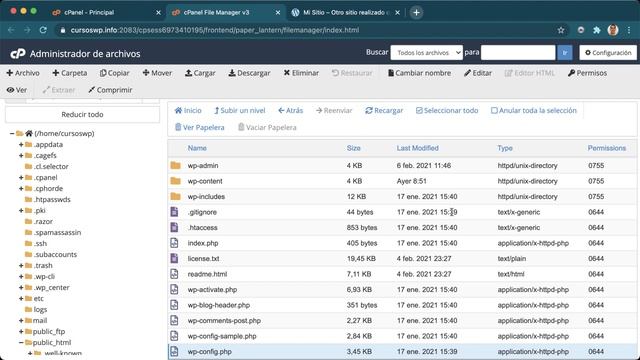The height and width of the screenshot is (360, 640).
Task: Select the wp-config.php file name
Action: pyautogui.click(x=209, y=352)
